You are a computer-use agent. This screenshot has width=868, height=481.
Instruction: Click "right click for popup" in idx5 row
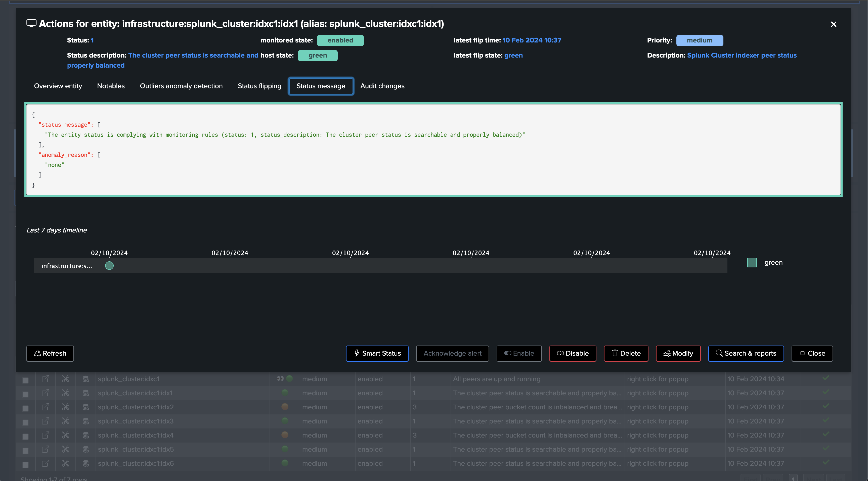click(657, 449)
